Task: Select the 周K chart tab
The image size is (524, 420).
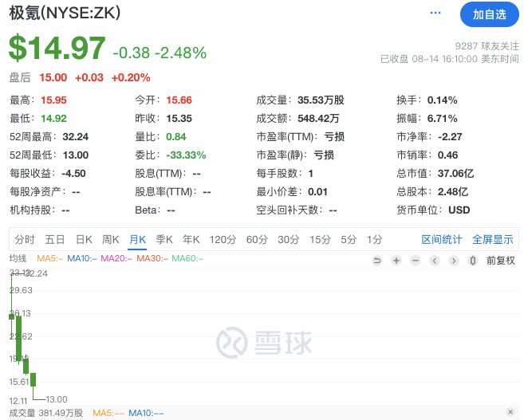Action: point(111,239)
